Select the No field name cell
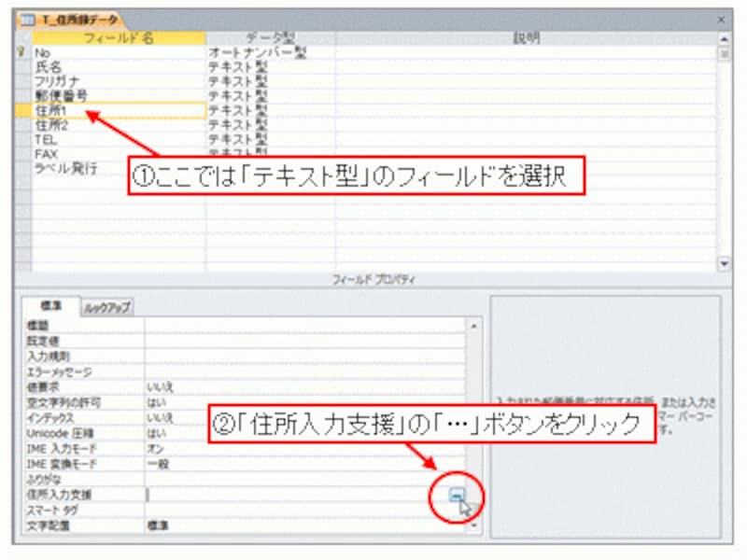 (x=119, y=52)
